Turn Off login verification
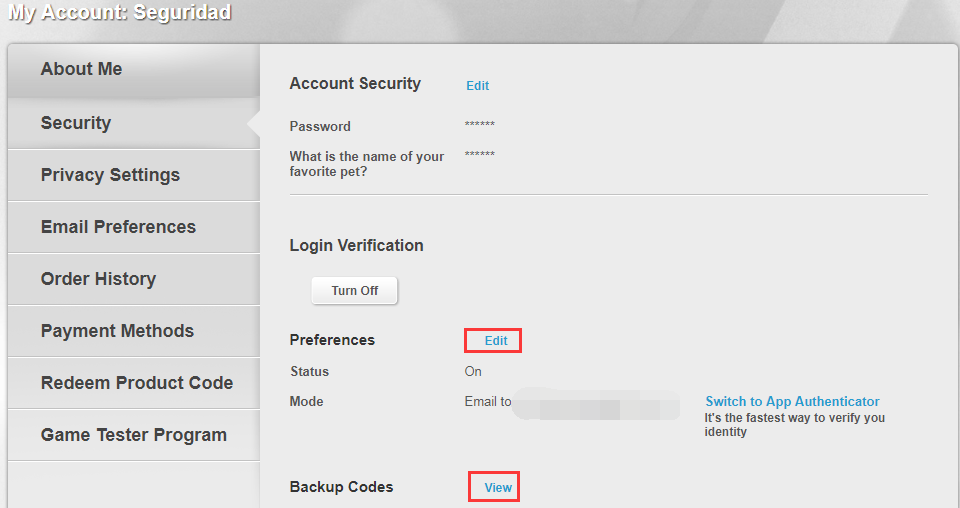This screenshot has width=960, height=508. [354, 291]
